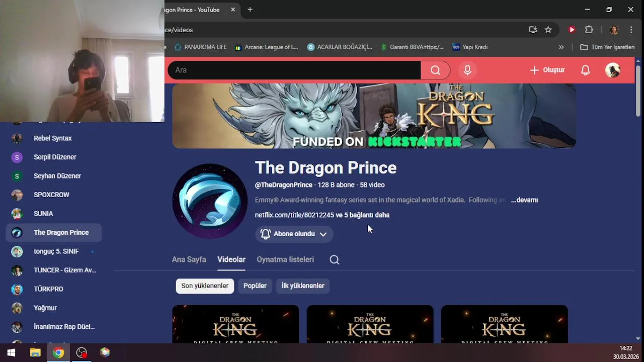The height and width of the screenshot is (362, 644).
Task: Open the recording app icon in taskbar
Action: [x=82, y=352]
